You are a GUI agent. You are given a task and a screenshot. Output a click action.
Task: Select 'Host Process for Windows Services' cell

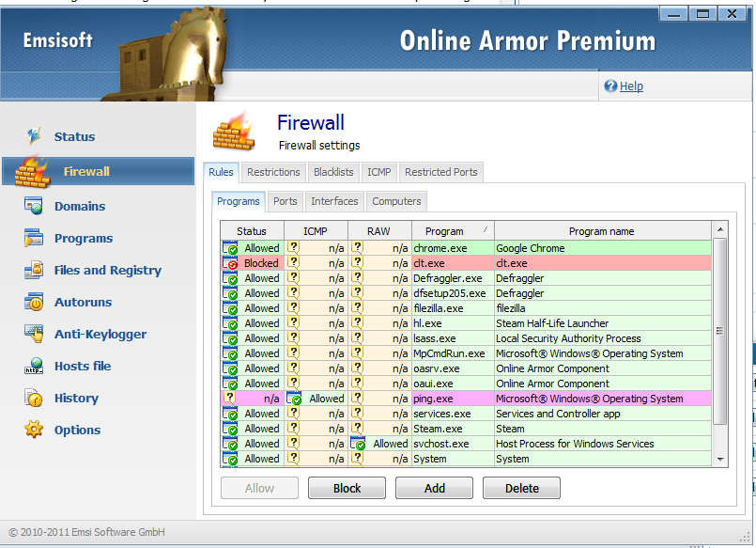(603, 444)
